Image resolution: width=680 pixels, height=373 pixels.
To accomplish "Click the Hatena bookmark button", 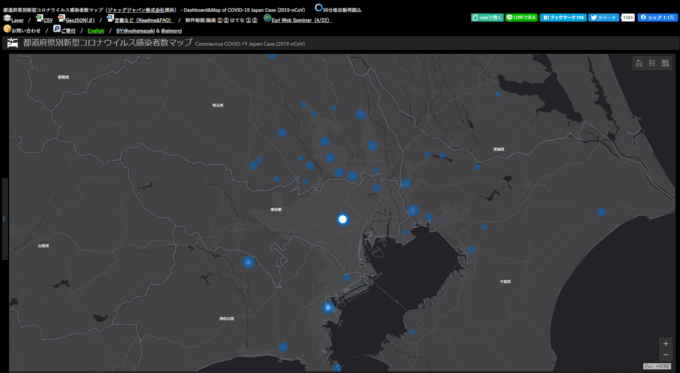I will [563, 17].
